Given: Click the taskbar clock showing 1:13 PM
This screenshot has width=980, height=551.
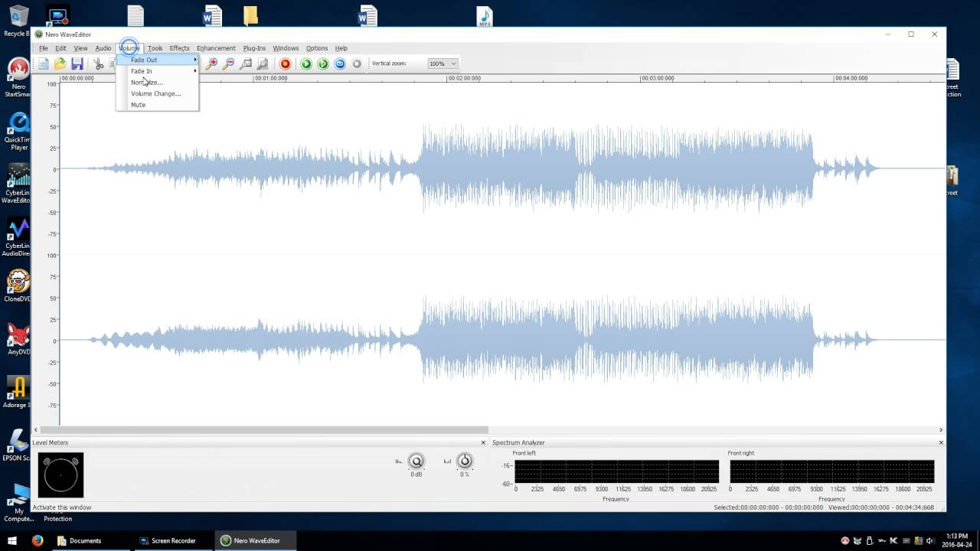Looking at the screenshot, I should 956,540.
